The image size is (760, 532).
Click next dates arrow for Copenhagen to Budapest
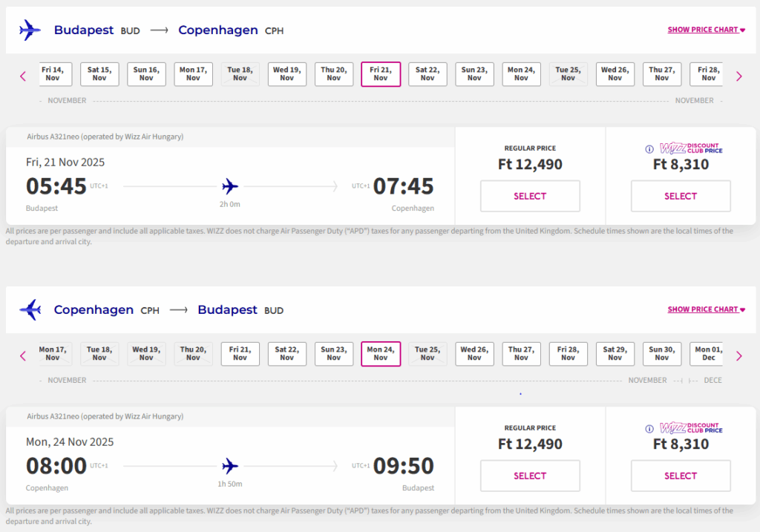click(738, 355)
